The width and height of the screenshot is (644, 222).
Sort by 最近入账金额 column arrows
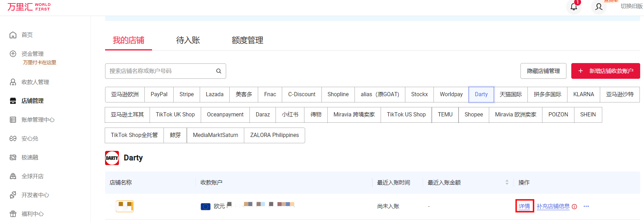pyautogui.click(x=507, y=182)
